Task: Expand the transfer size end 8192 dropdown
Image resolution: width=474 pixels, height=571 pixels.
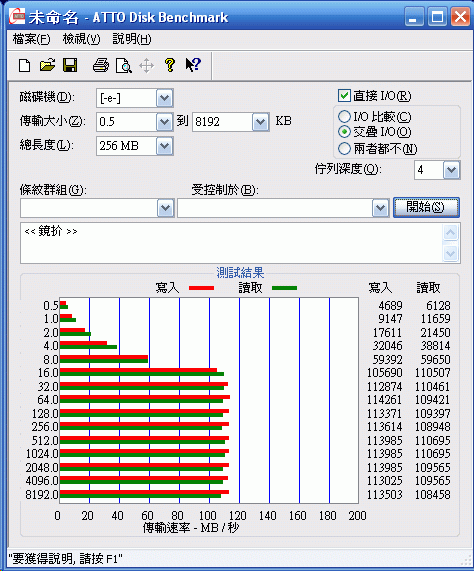Action: (x=260, y=122)
